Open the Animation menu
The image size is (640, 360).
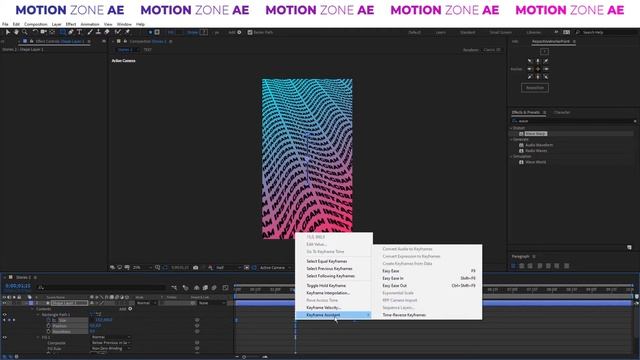(x=90, y=24)
